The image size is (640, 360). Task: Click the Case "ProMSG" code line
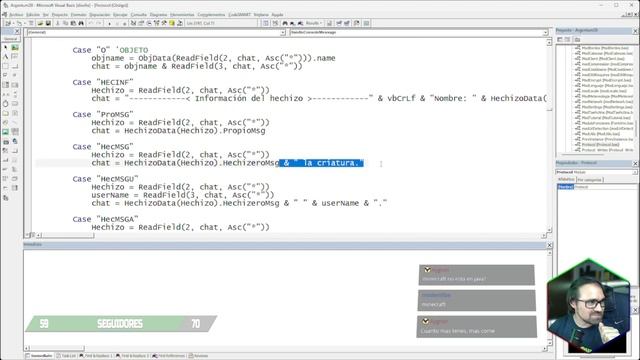pyautogui.click(x=103, y=114)
